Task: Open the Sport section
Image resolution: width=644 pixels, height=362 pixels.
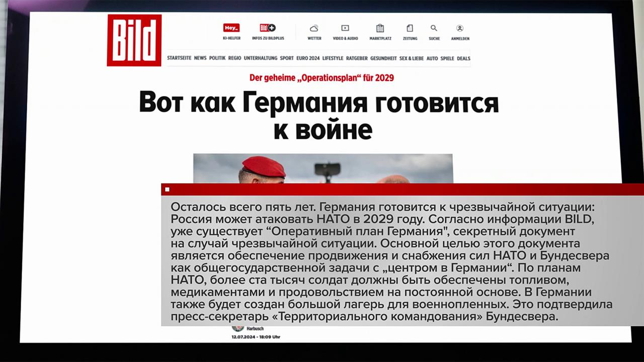Action: pos(287,58)
